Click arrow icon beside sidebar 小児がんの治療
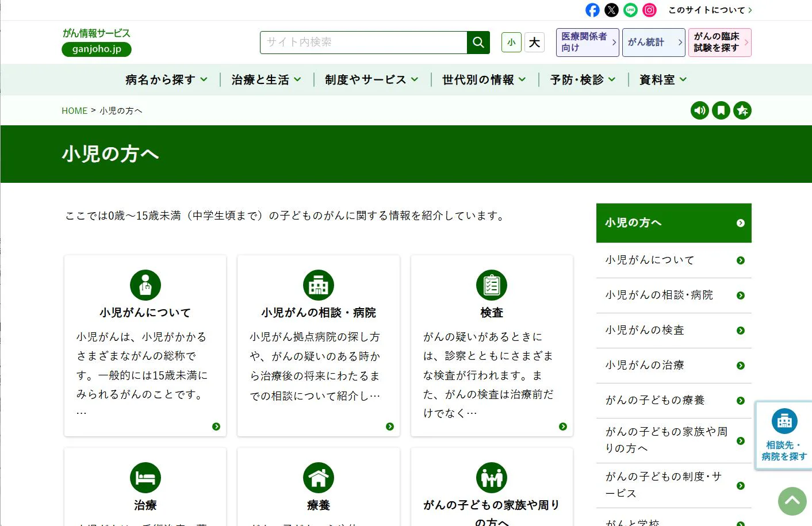This screenshot has width=812, height=526. [x=741, y=366]
